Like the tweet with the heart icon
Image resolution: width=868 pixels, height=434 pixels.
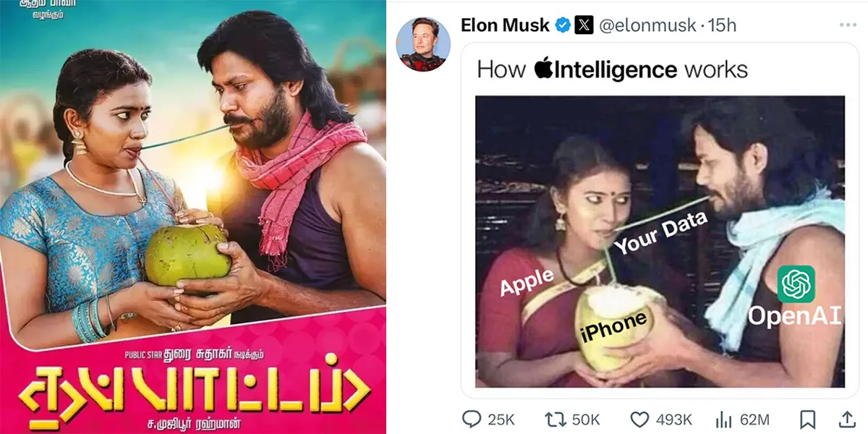coord(639,419)
